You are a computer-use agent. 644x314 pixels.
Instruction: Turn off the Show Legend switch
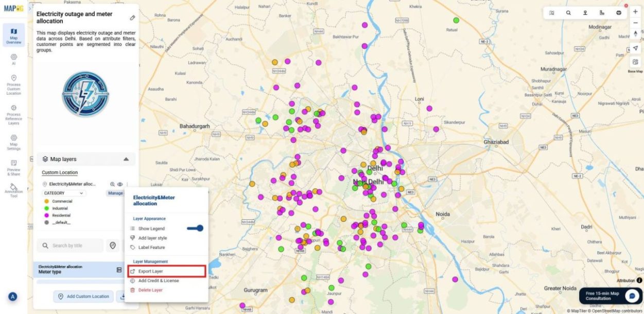click(x=195, y=228)
